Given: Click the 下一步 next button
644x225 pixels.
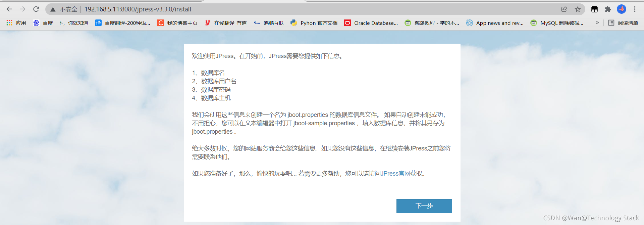Looking at the screenshot, I should 424,206.
